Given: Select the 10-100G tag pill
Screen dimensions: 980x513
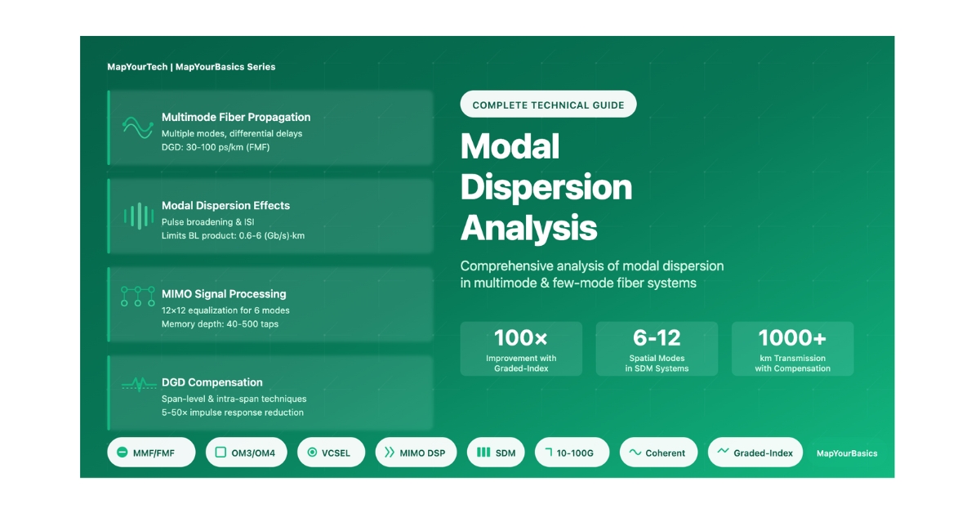Looking at the screenshot, I should pos(572,453).
